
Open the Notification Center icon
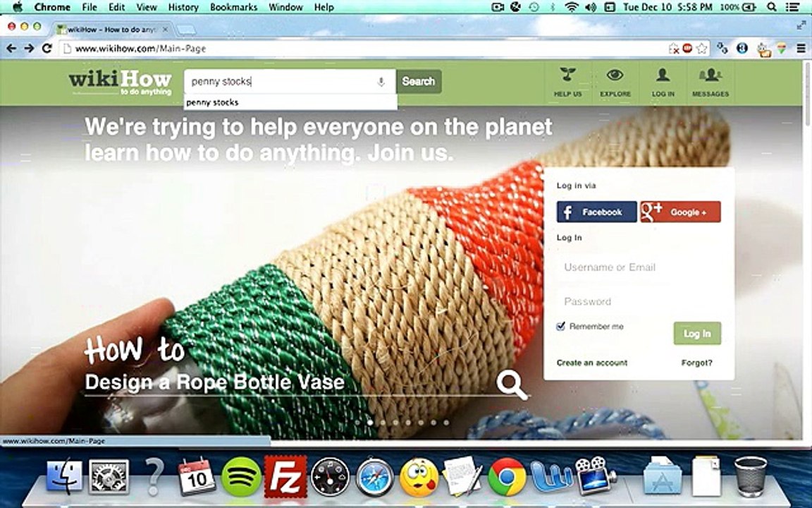(x=793, y=7)
